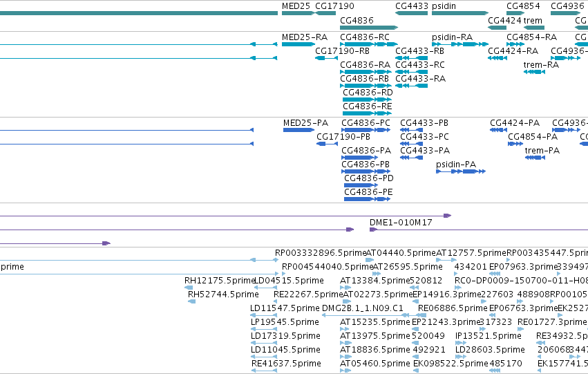Click the CG4433-RC transcript label

(420, 65)
